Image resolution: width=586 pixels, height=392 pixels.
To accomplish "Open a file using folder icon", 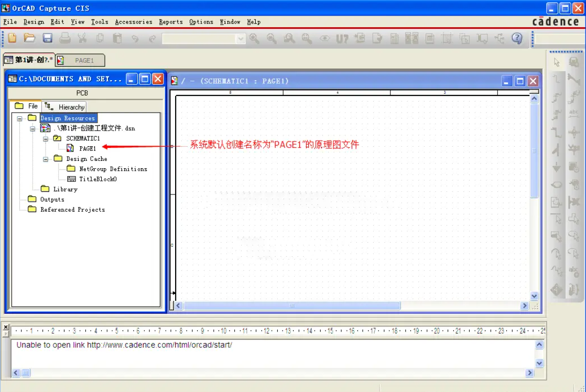I will pyautogui.click(x=29, y=38).
